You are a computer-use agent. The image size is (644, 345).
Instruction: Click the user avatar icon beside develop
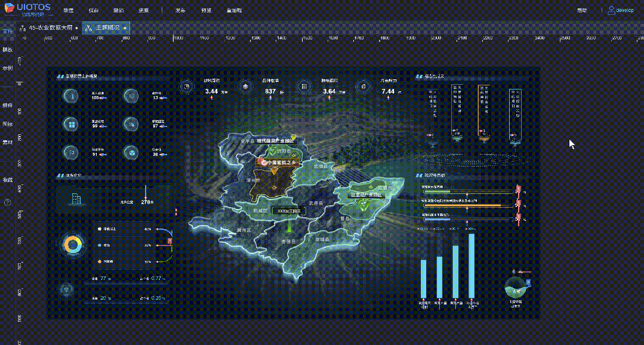point(612,11)
